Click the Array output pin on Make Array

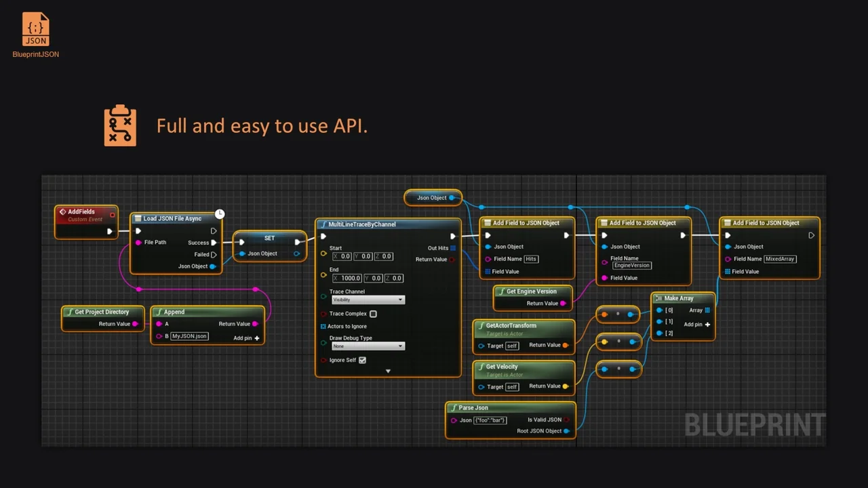(x=709, y=310)
